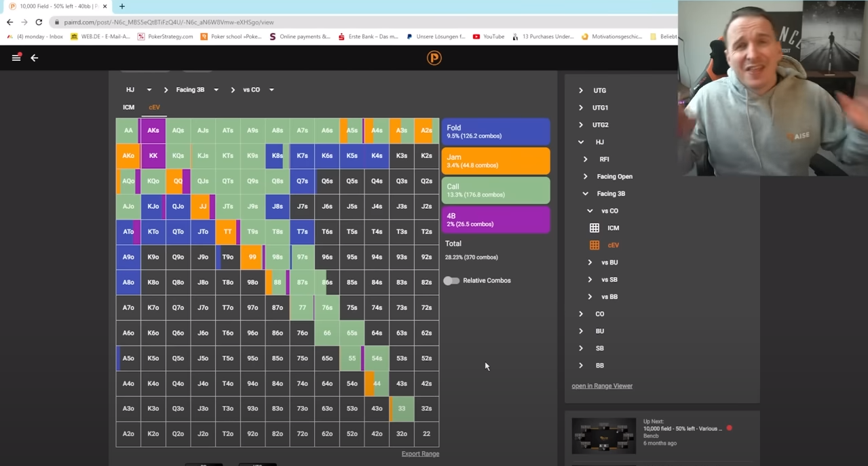Screen dimensions: 868x466
Task: Click the Export Range link
Action: click(420, 454)
